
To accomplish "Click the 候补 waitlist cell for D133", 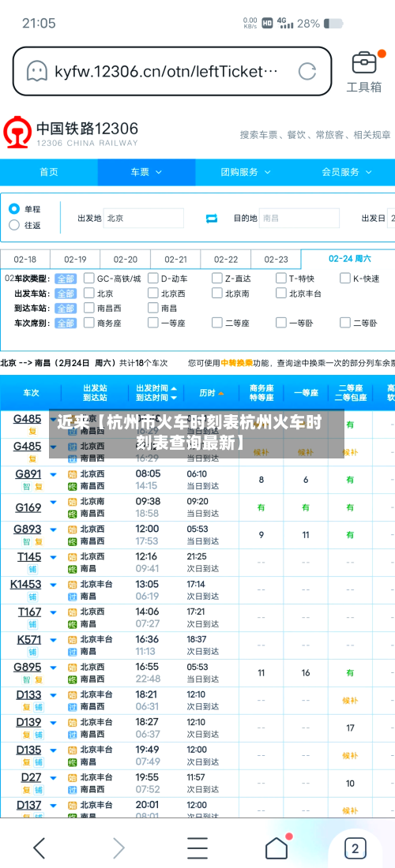I will click(350, 700).
